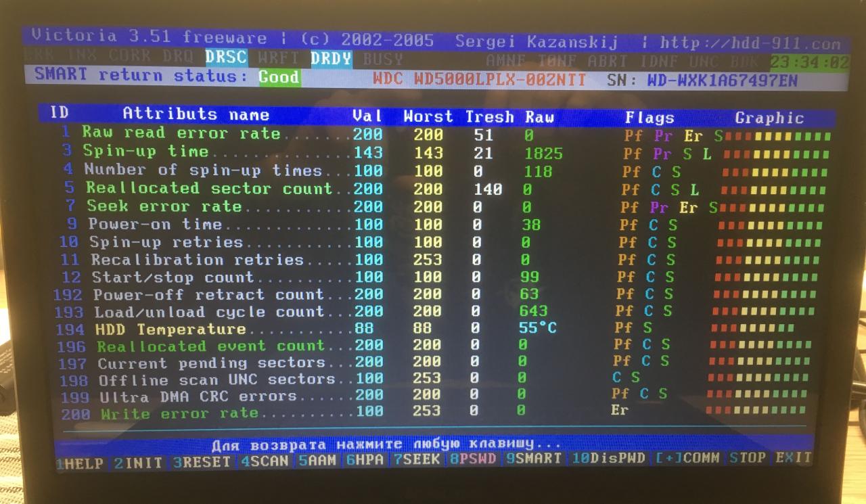
Task: Select 2INIT in the bottom bar
Action: pos(139,463)
